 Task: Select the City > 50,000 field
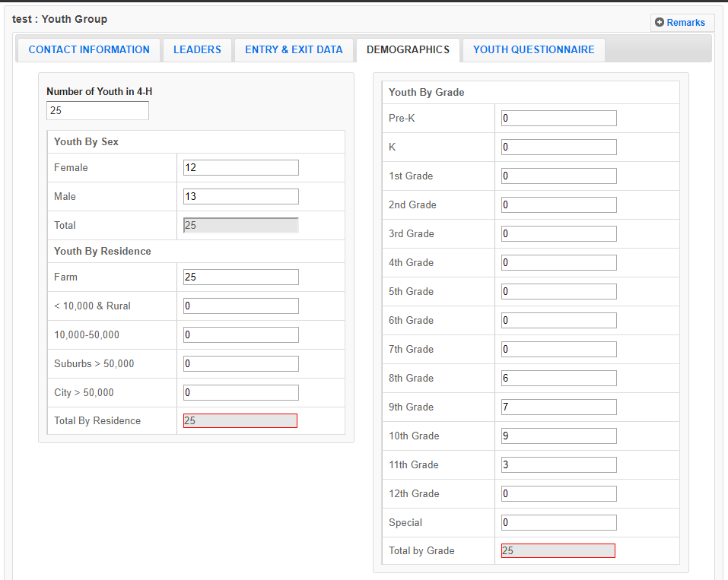click(240, 393)
